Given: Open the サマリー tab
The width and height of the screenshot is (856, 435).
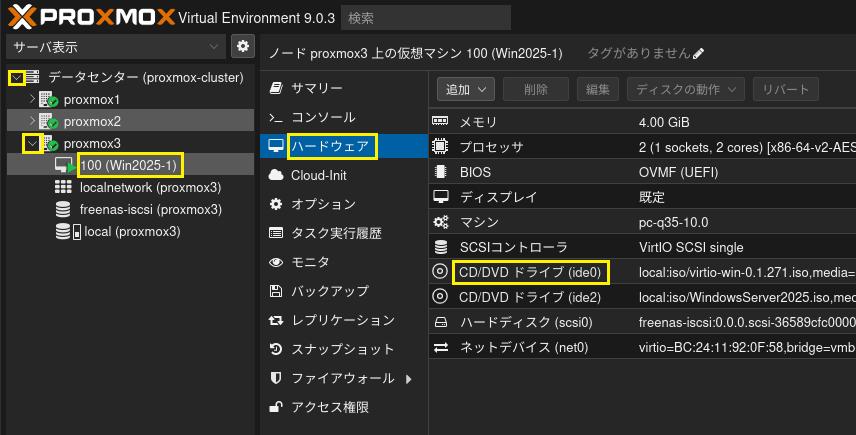Looking at the screenshot, I should [x=344, y=88].
